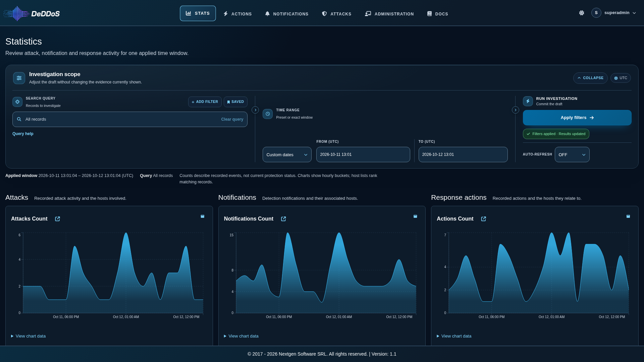Open the Auto-refresh OFF dropdown
Viewport: 644px width, 362px height.
(572, 155)
